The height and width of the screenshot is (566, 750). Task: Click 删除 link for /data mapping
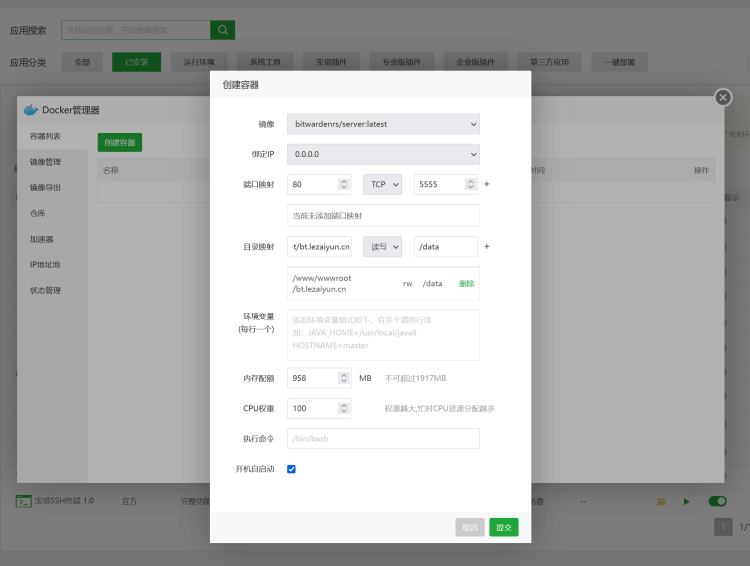click(466, 284)
